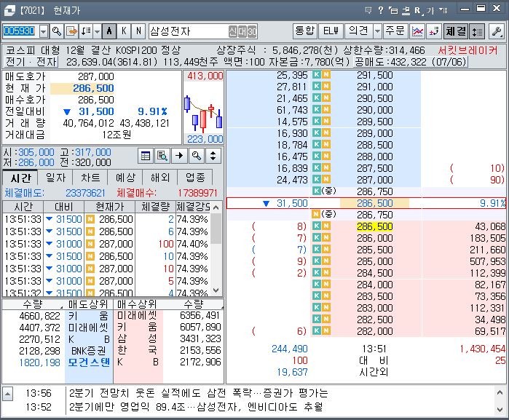Click the upper limit price 413,000
Screen dimensions: 509x420
(205, 76)
